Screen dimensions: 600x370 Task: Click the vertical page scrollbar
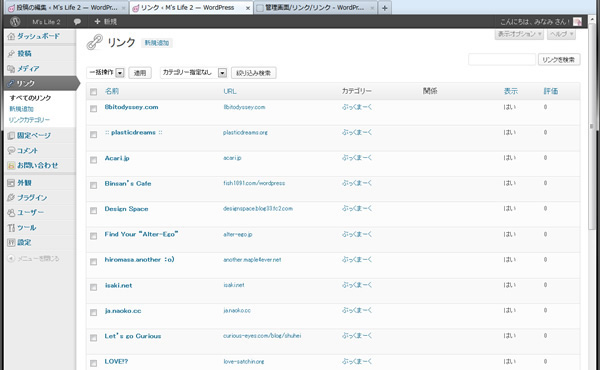point(592,126)
